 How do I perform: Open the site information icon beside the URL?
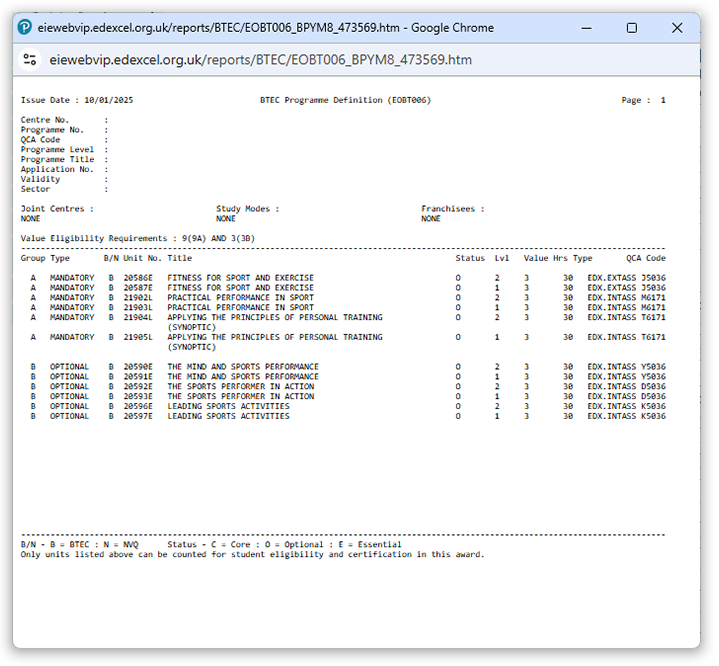click(30, 60)
